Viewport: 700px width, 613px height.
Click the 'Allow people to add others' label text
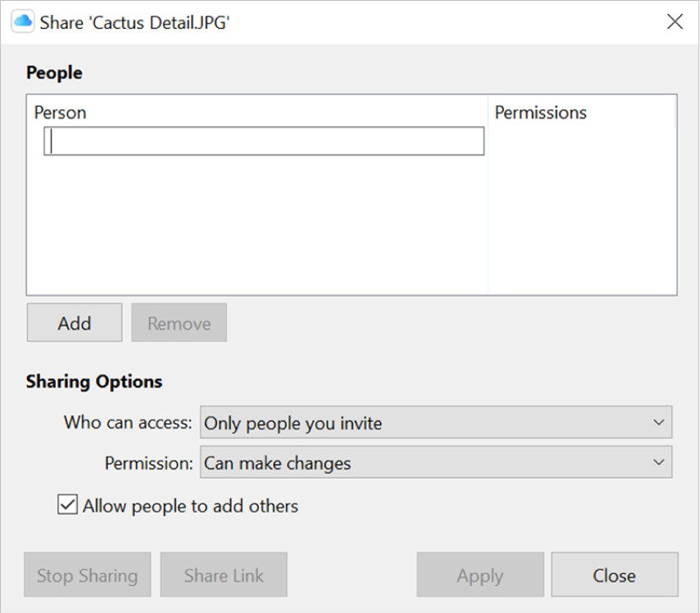[x=190, y=506]
